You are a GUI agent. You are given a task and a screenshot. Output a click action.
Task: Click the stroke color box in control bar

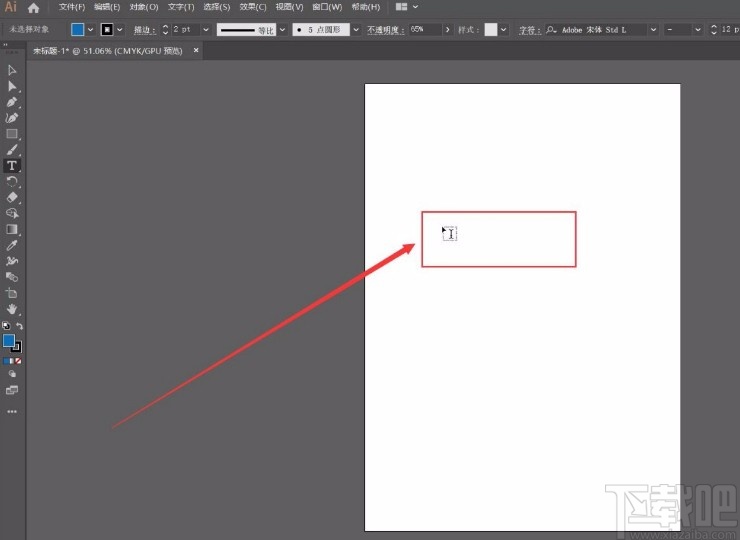(107, 29)
